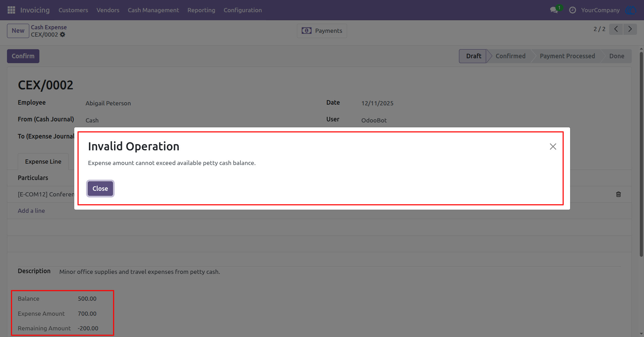
Task: Click the Particulars column header
Action: tap(33, 178)
